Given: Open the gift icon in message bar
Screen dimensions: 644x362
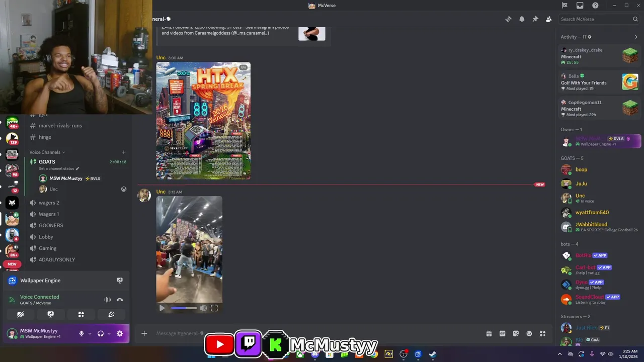Looking at the screenshot, I should point(489,333).
